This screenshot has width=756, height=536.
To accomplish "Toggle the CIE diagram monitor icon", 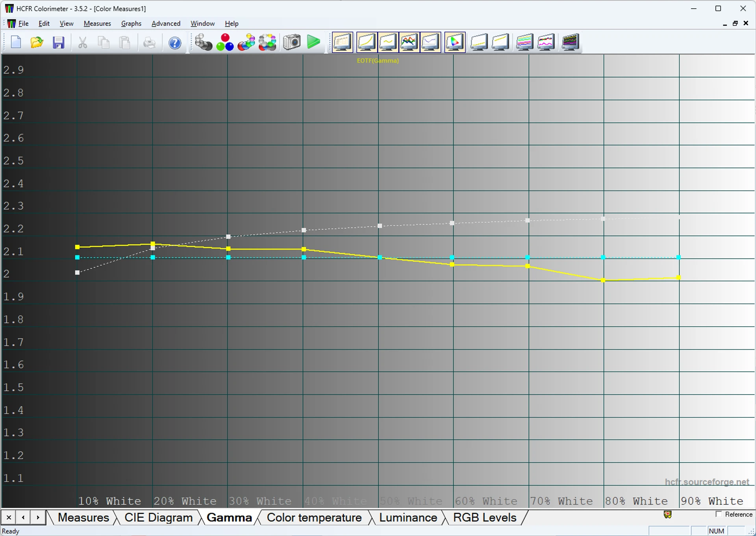I will pos(455,42).
